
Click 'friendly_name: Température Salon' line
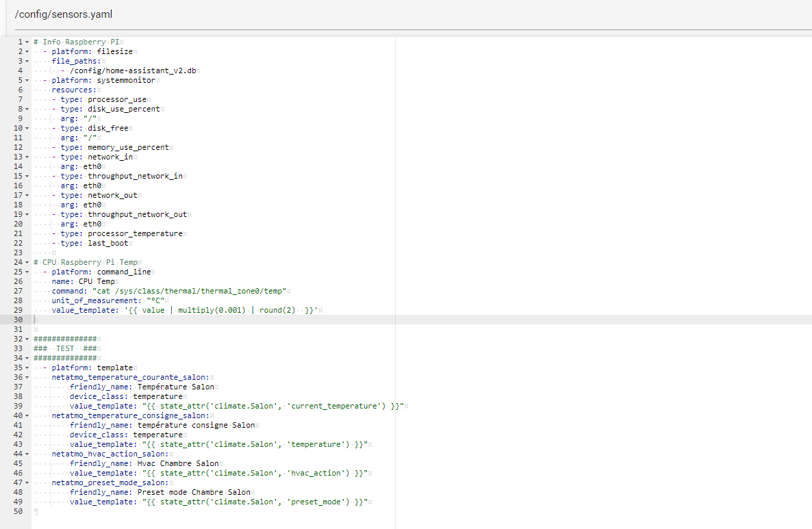[142, 387]
